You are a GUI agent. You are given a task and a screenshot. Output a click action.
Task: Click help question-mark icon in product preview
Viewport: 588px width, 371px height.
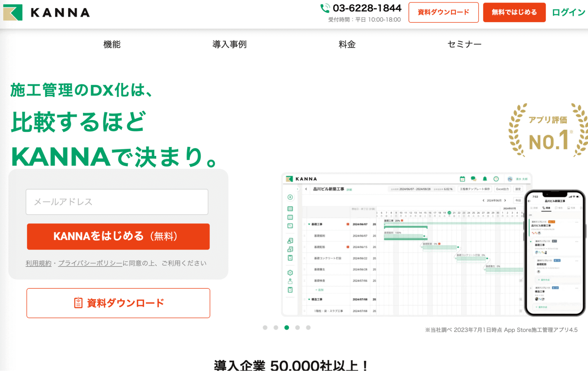click(496, 179)
